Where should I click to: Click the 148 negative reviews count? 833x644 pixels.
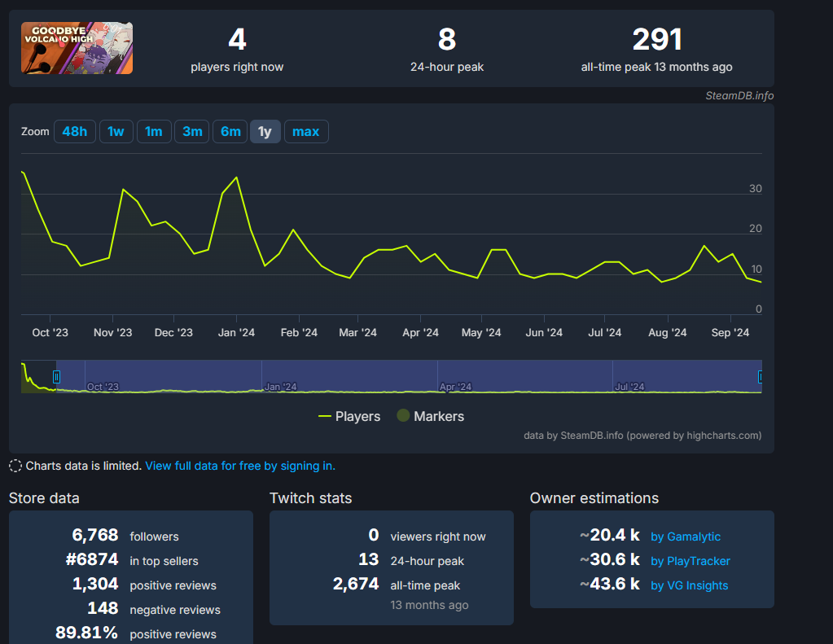click(x=103, y=608)
